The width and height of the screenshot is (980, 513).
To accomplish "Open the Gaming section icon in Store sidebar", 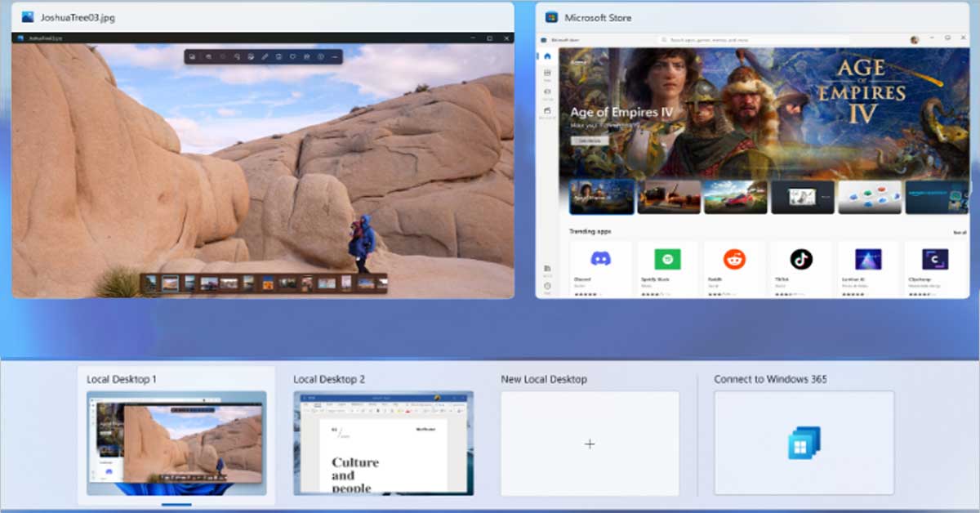I will (547, 91).
